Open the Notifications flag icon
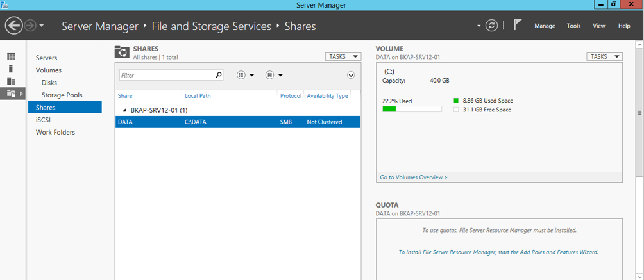The height and width of the screenshot is (280, 644). point(518,25)
